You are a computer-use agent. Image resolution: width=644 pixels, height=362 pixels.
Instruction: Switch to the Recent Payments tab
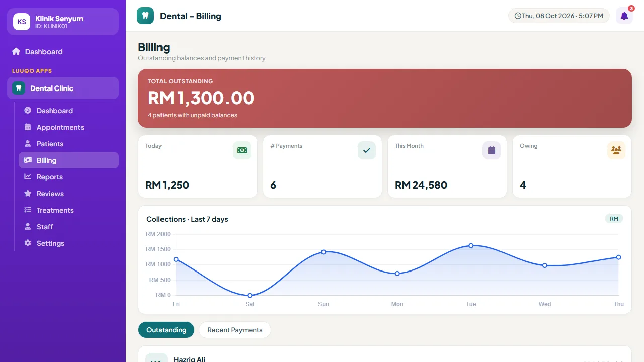point(235,330)
